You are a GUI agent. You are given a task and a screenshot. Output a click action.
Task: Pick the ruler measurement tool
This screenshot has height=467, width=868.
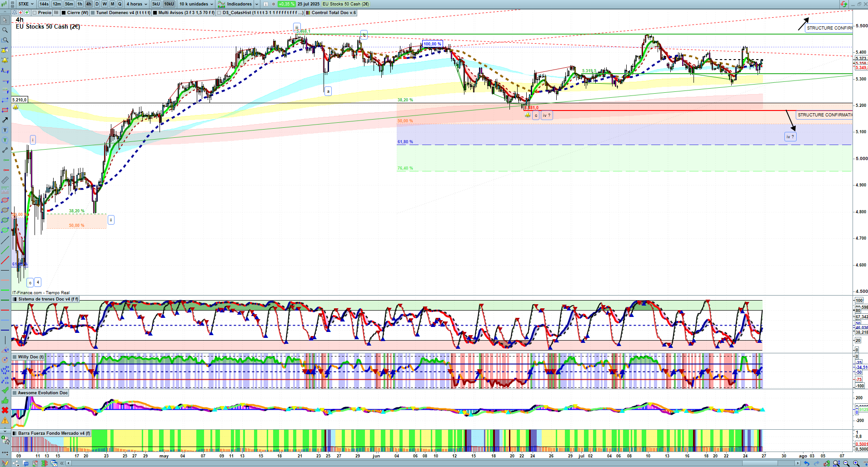point(5,180)
